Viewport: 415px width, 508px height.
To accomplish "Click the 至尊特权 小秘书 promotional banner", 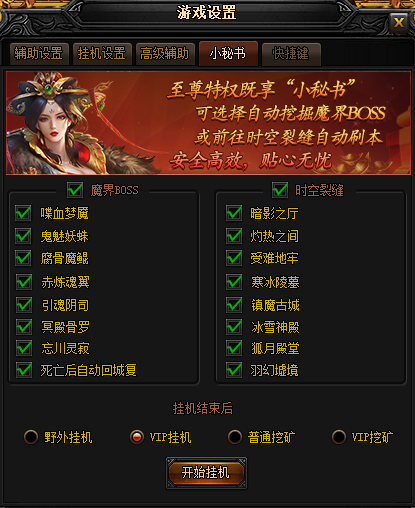I will (x=208, y=123).
